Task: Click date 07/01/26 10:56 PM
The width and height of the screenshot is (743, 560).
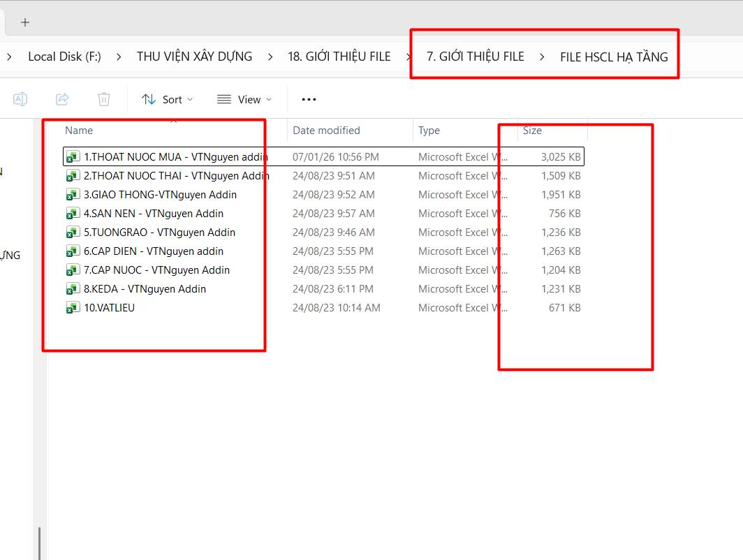Action: pyautogui.click(x=335, y=157)
